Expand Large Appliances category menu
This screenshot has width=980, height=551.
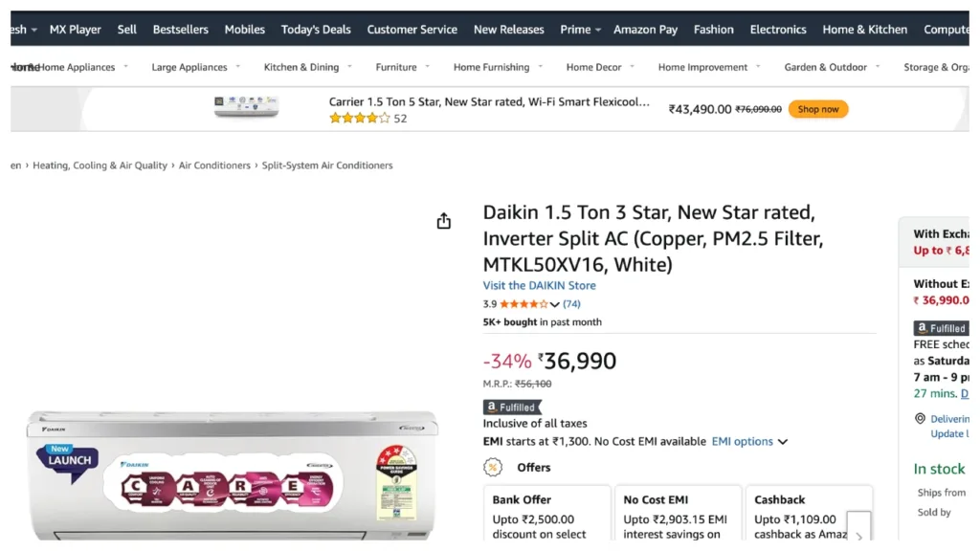pos(195,67)
